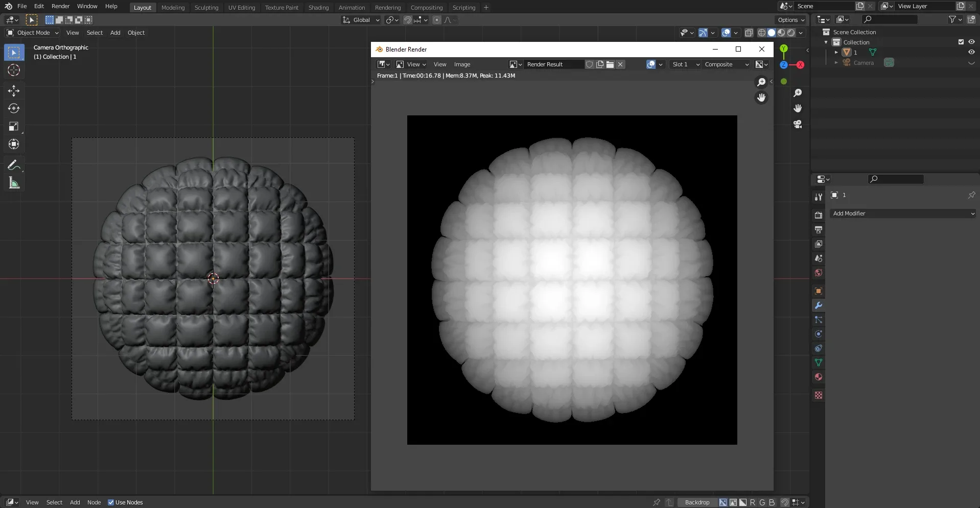This screenshot has width=980, height=508.
Task: Open the Render menu
Action: click(60, 6)
